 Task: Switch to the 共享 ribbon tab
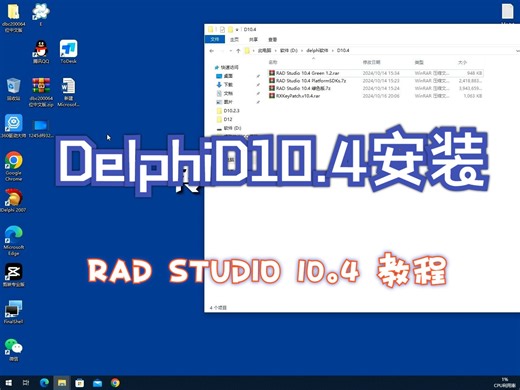(253, 39)
